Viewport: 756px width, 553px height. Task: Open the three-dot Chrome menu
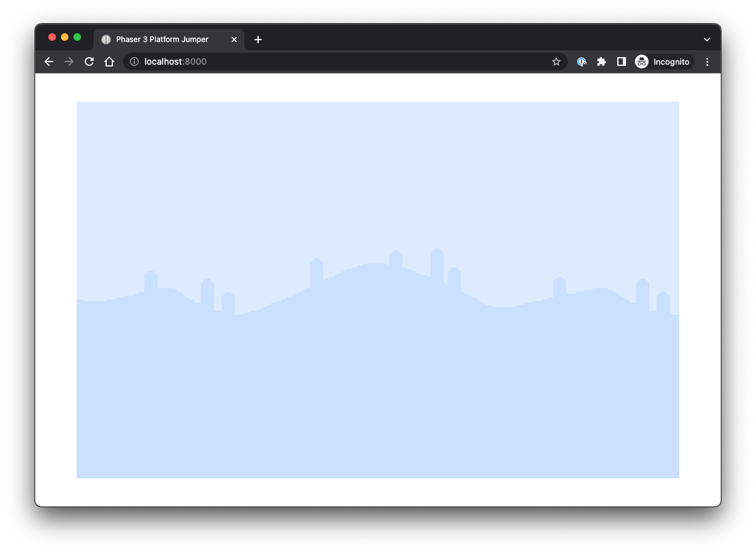click(x=708, y=62)
